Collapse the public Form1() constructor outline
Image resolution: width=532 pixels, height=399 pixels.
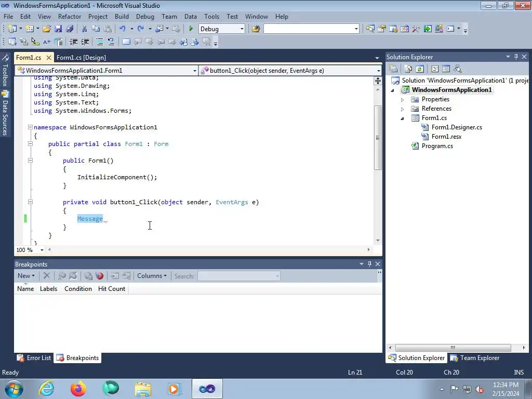coord(30,160)
